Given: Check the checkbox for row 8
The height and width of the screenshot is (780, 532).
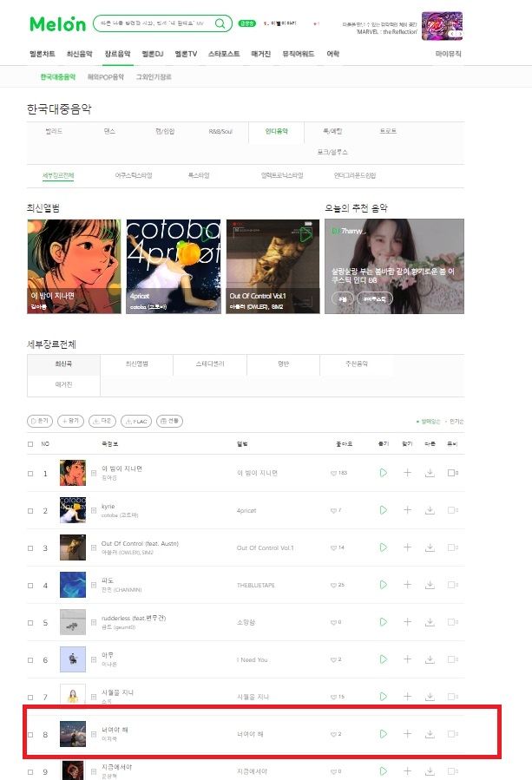Looking at the screenshot, I should click(30, 735).
